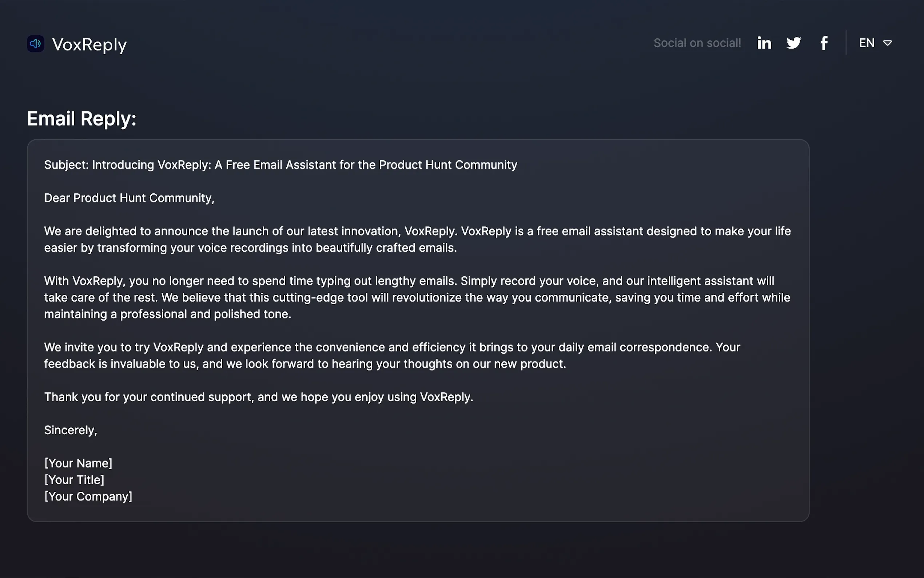This screenshot has width=924, height=578.
Task: Click the 'Social on social!' label
Action: click(697, 43)
